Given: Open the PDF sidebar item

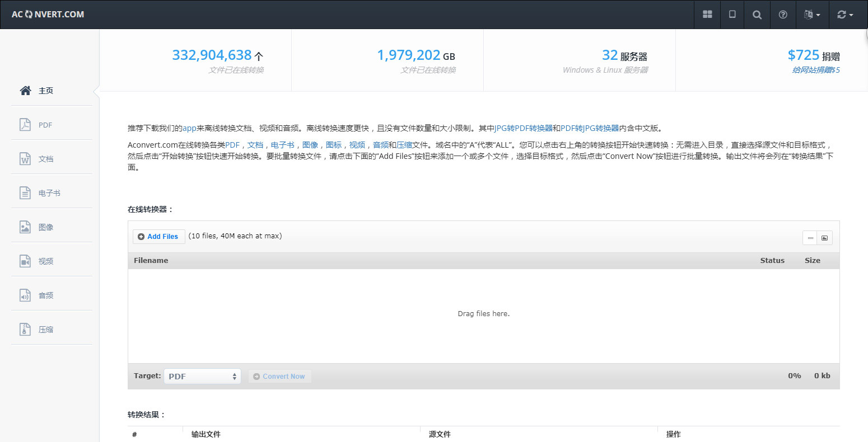Looking at the screenshot, I should (x=52, y=125).
